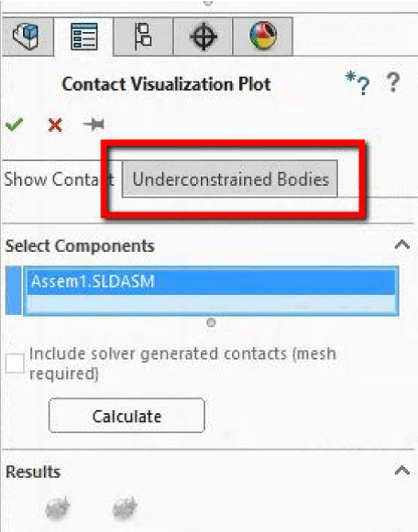
Task: Open the What's New help icon
Action: tap(357, 83)
